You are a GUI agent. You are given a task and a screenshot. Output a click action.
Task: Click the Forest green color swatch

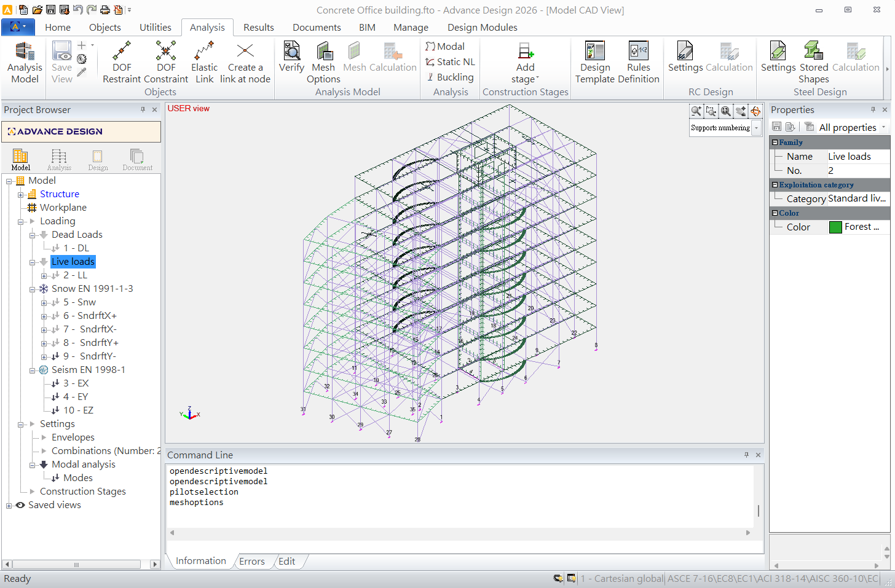835,227
